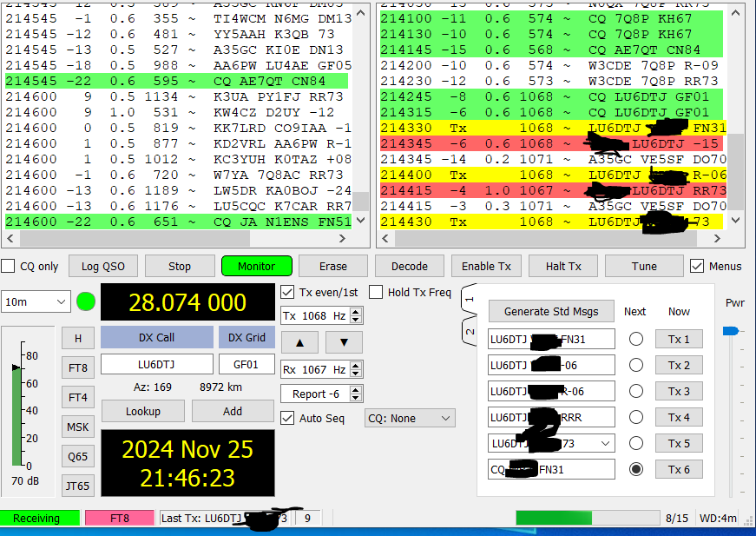The height and width of the screenshot is (536, 756).
Task: Click the Generate Std Msgs button
Action: coord(551,311)
